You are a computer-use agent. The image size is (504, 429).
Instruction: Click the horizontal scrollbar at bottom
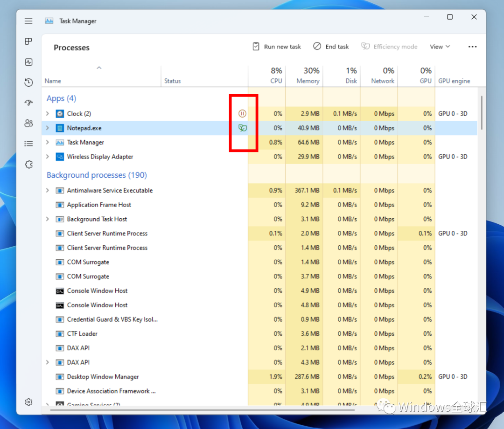click(202, 410)
